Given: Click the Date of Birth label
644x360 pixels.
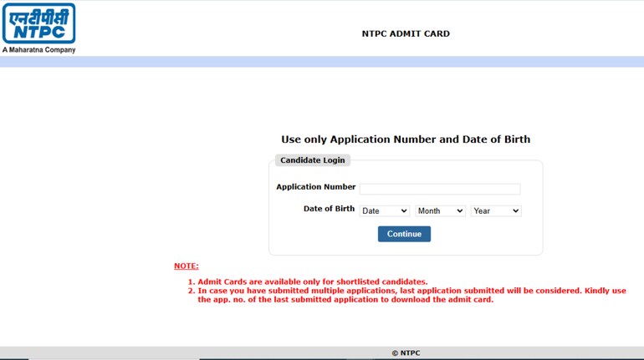Looking at the screenshot, I should (x=329, y=209).
